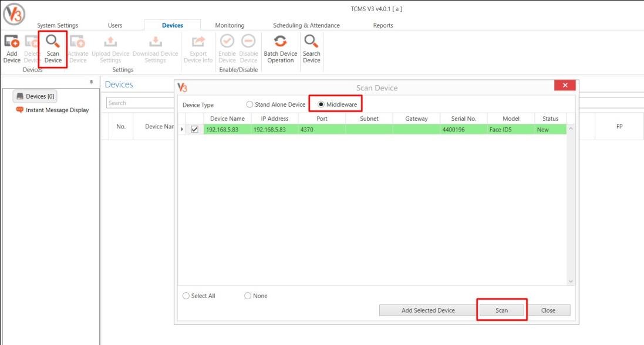Select the Devices ribbon tab
644x345 pixels.
(173, 25)
